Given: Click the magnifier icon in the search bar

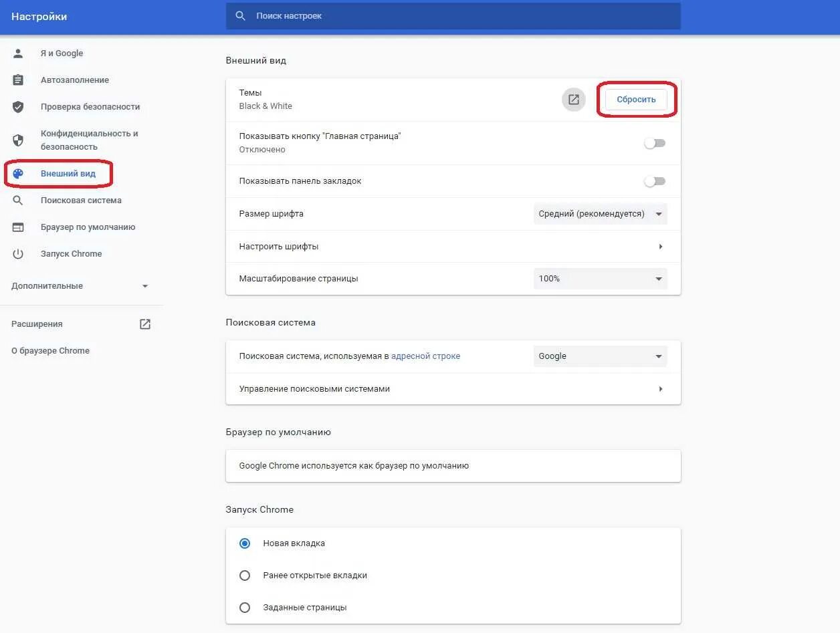Looking at the screenshot, I should 241,15.
